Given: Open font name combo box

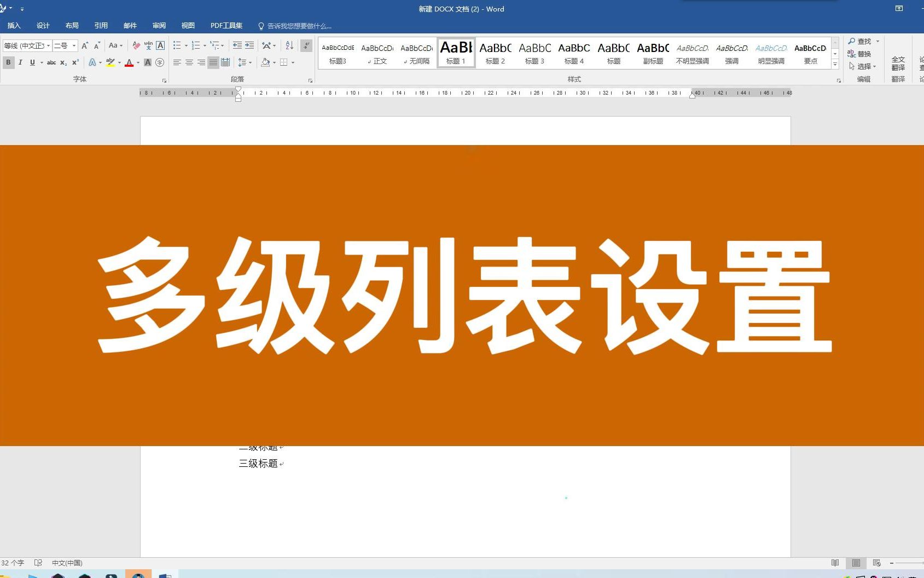Looking at the screenshot, I should coord(27,45).
